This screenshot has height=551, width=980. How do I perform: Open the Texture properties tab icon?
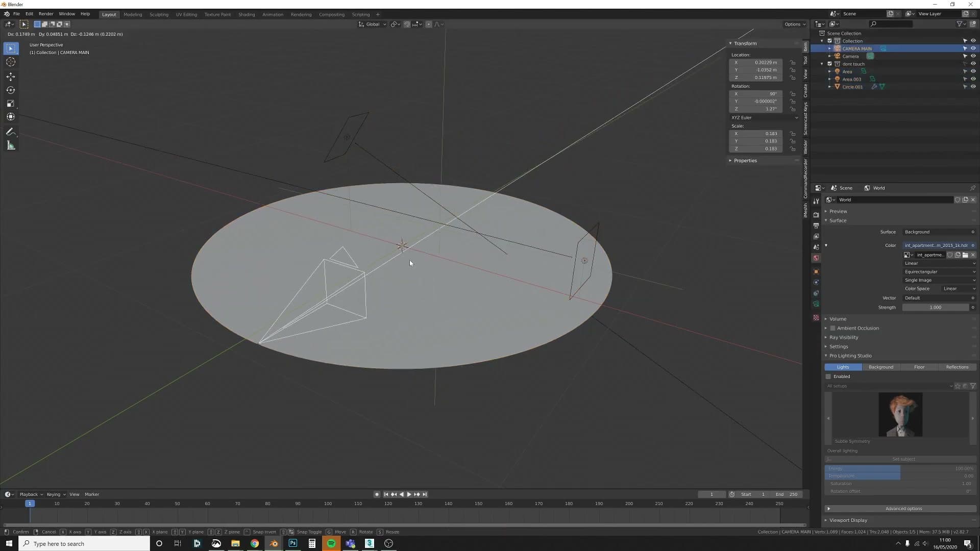[x=816, y=317]
